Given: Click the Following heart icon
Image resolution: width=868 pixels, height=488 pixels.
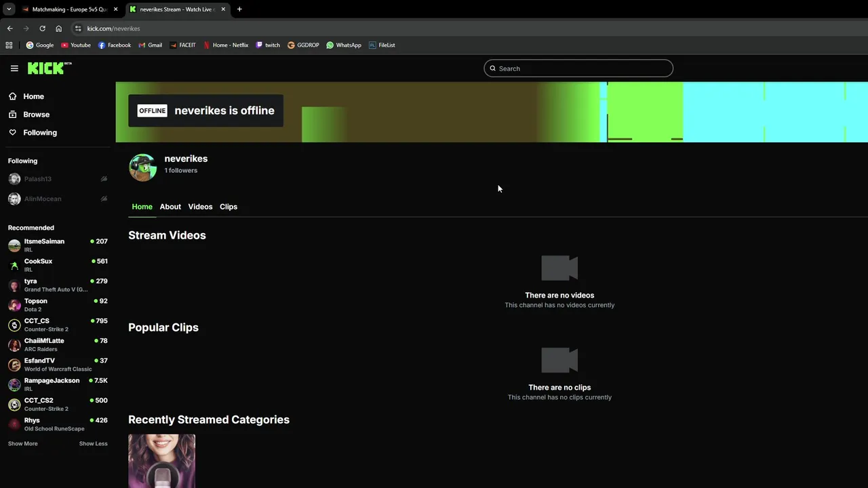Looking at the screenshot, I should 12,133.
